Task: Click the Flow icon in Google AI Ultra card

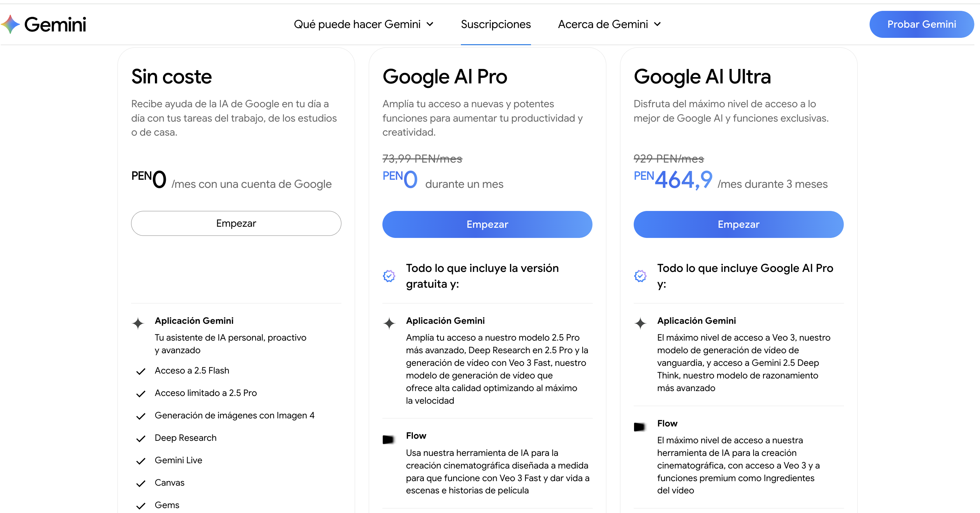Action: click(x=640, y=427)
